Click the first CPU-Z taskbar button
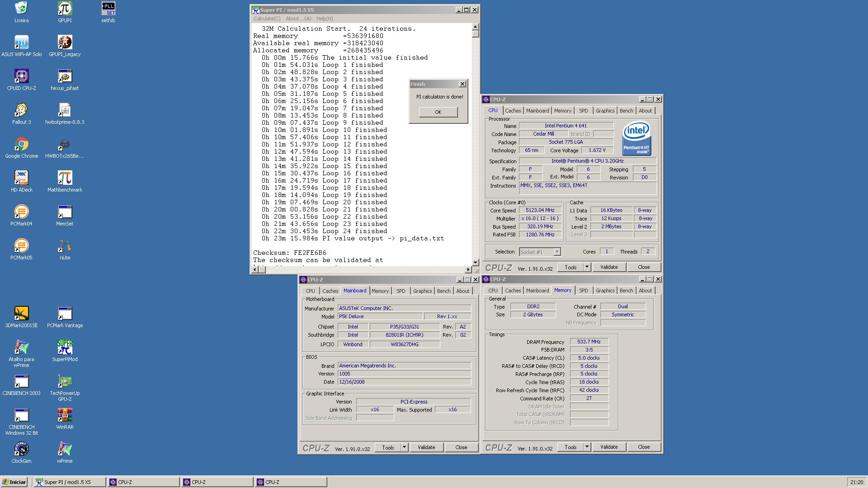This screenshot has height=488, width=868. 144,482
